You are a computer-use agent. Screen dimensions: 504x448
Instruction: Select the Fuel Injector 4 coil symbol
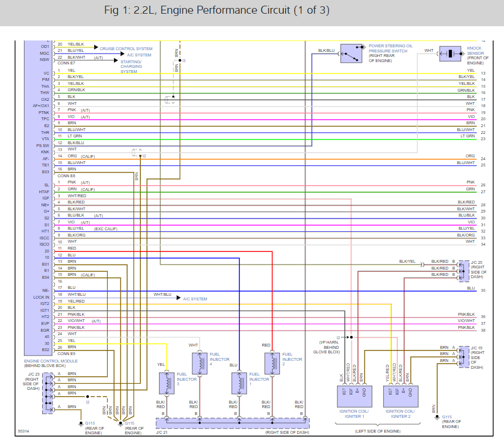200,364
